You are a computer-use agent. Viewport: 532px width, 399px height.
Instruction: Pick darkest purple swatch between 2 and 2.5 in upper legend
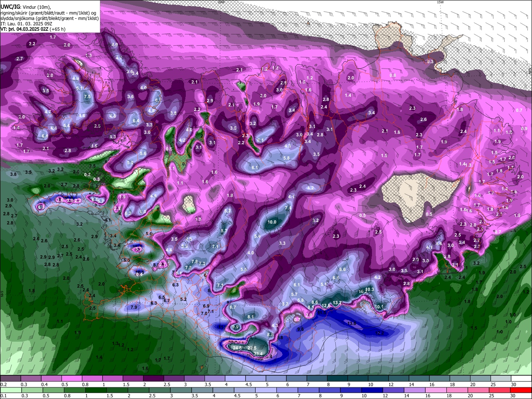153,379
